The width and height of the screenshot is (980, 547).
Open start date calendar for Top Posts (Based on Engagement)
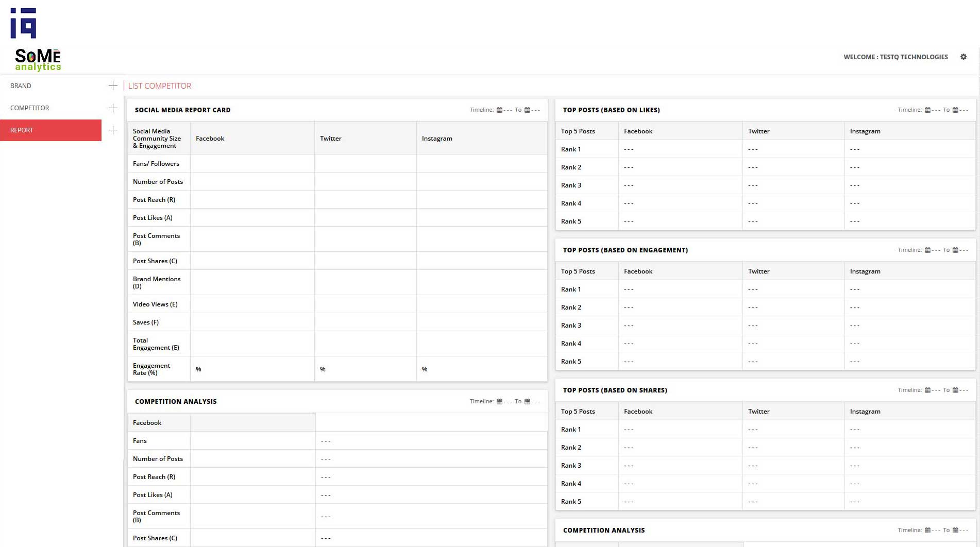pyautogui.click(x=927, y=250)
